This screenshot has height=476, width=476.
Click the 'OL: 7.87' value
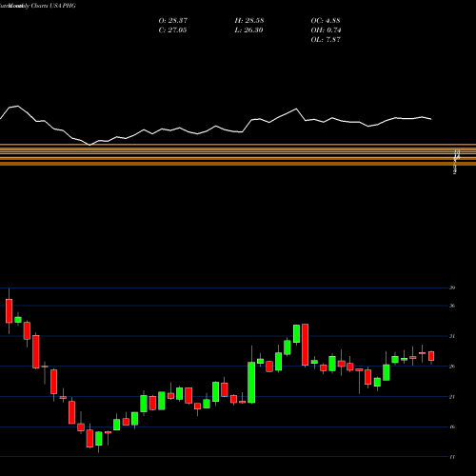click(326, 40)
